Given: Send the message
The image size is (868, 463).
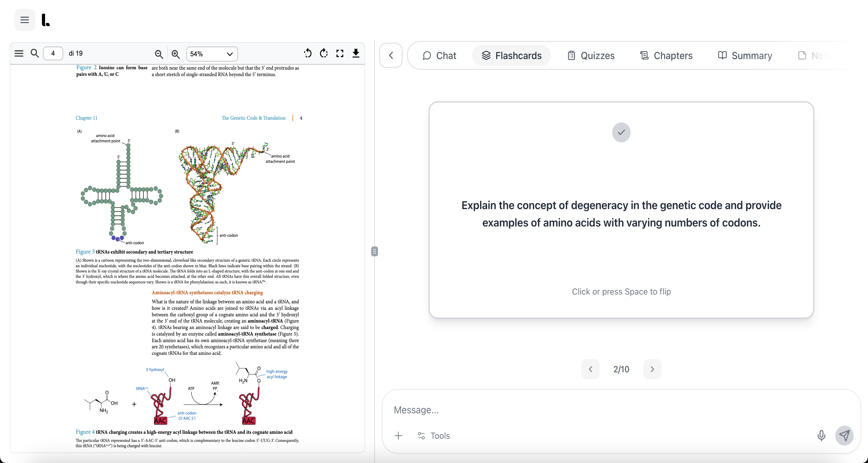Looking at the screenshot, I should click(844, 435).
